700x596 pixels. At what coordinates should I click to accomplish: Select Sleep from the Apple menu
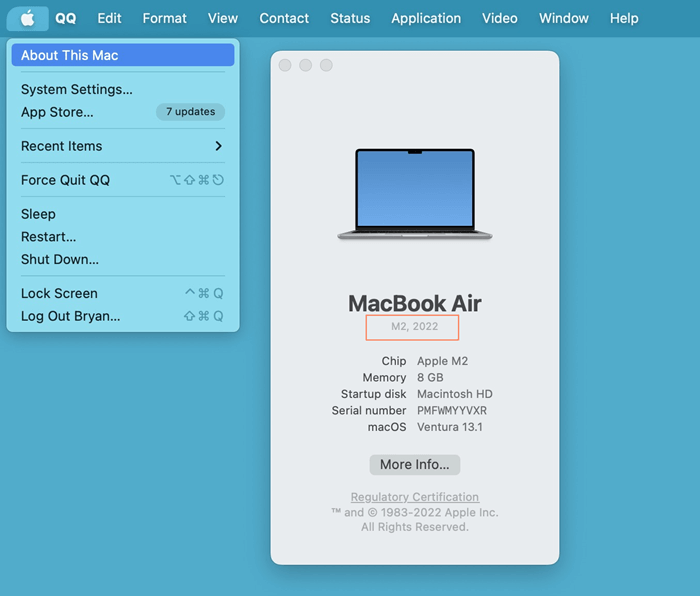(39, 214)
